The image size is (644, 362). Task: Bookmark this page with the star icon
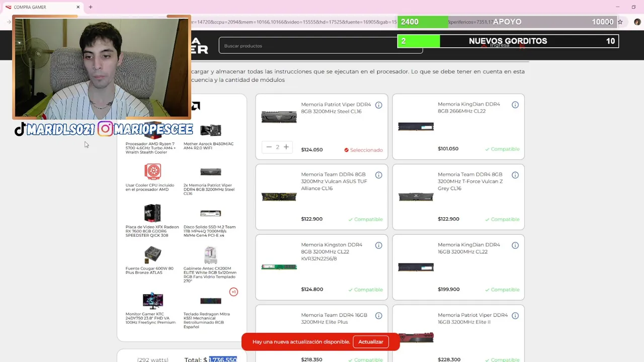pos(620,22)
